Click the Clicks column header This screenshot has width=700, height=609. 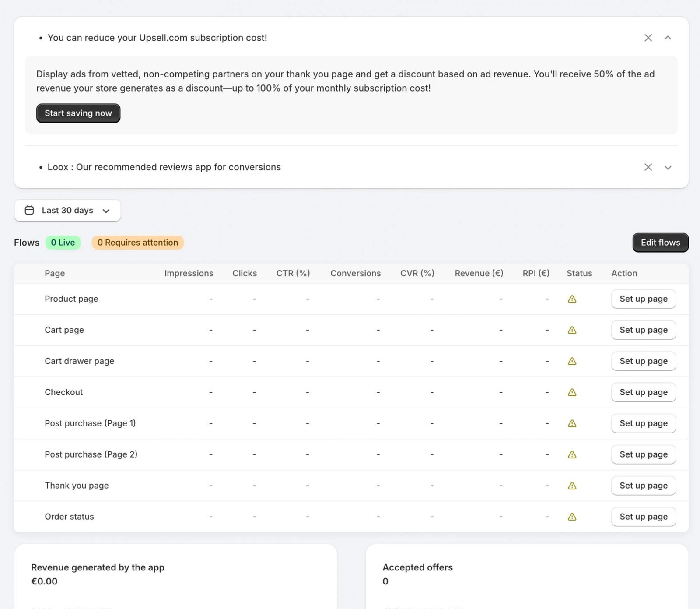[x=245, y=273]
